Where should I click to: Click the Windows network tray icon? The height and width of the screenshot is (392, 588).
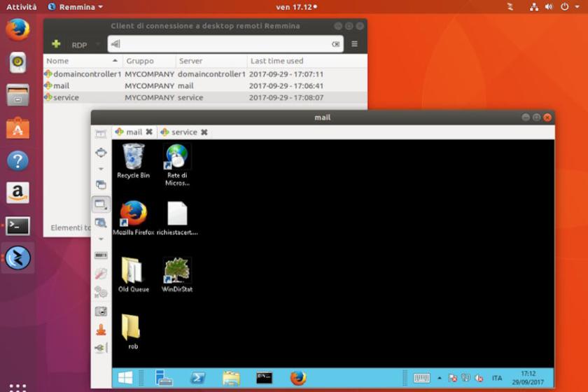pyautogui.click(x=465, y=378)
